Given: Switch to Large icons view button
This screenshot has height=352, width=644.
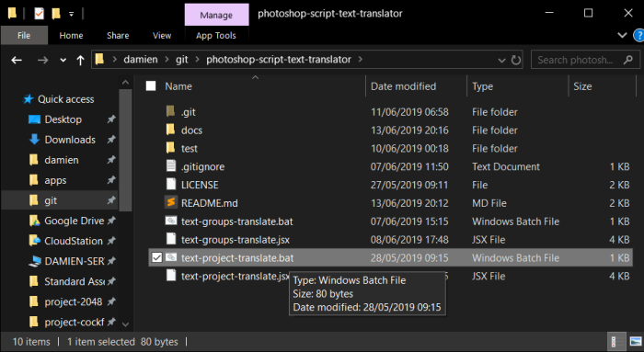Looking at the screenshot, I should pos(636,341).
